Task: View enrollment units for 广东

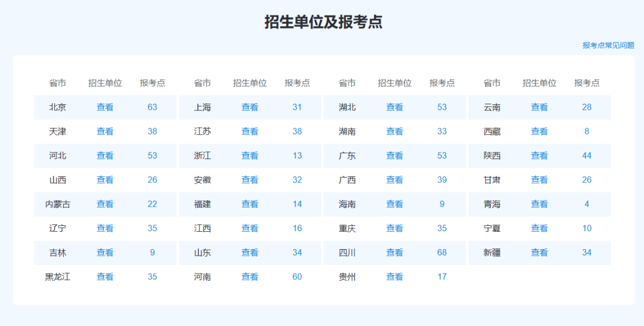Action: tap(395, 156)
